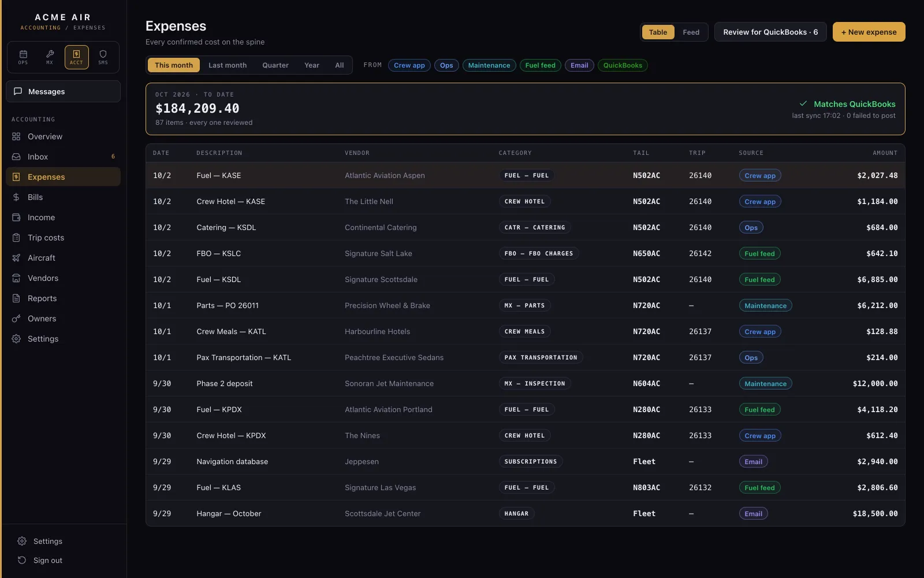Toggle the QuickBooks source filter chip
Viewport: 924px width, 578px height.
coord(623,65)
